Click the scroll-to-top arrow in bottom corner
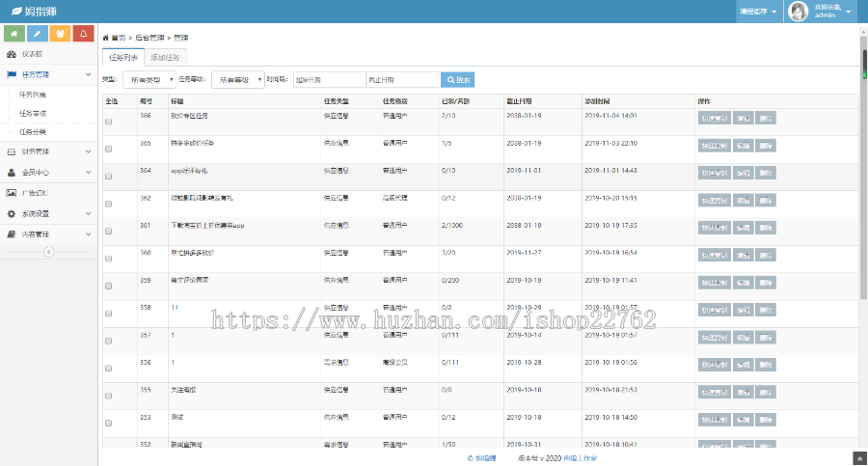This screenshot has height=466, width=868. pos(858,458)
